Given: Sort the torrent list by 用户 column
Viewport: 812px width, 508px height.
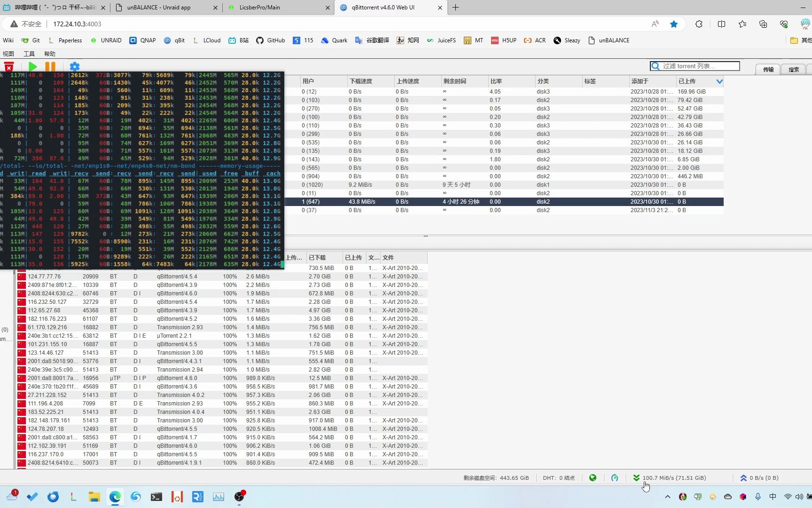Looking at the screenshot, I should tap(324, 81).
